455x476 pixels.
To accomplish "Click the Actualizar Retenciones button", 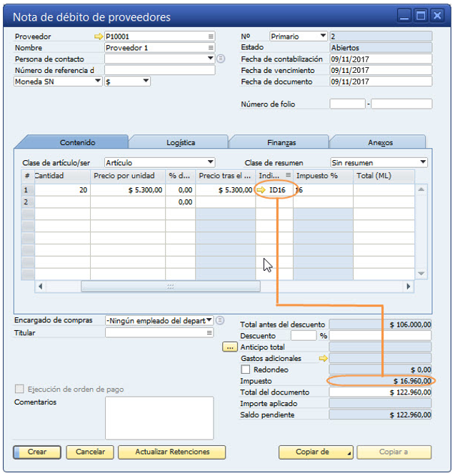I will (x=171, y=452).
